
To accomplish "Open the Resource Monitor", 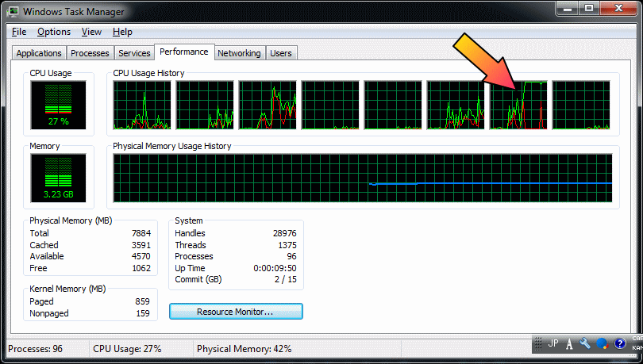I will (x=236, y=312).
